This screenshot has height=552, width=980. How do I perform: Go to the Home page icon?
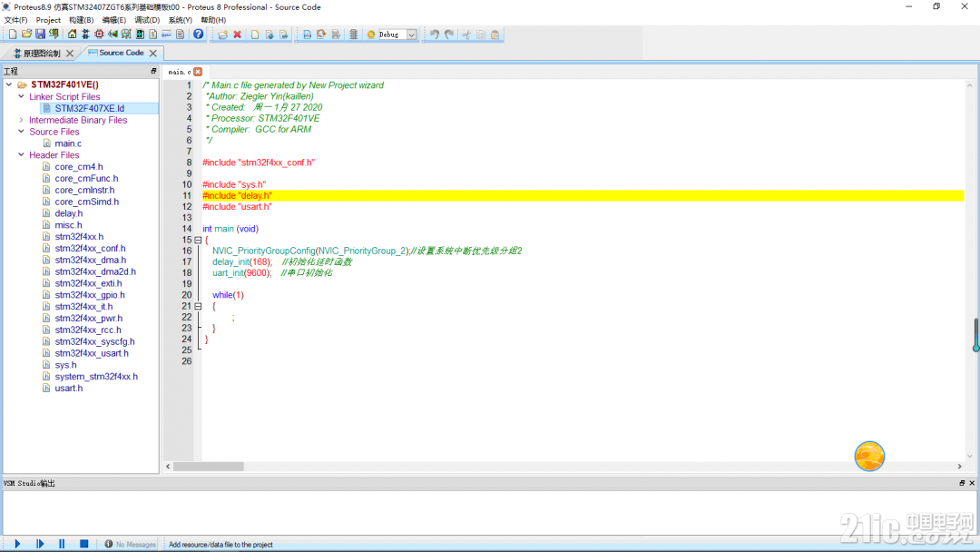click(x=72, y=34)
